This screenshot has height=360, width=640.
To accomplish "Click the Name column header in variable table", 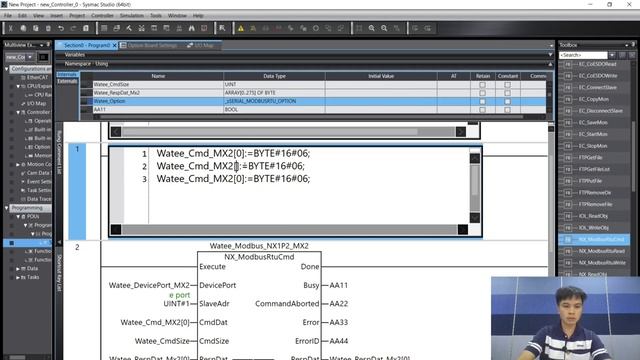I will coord(158,76).
